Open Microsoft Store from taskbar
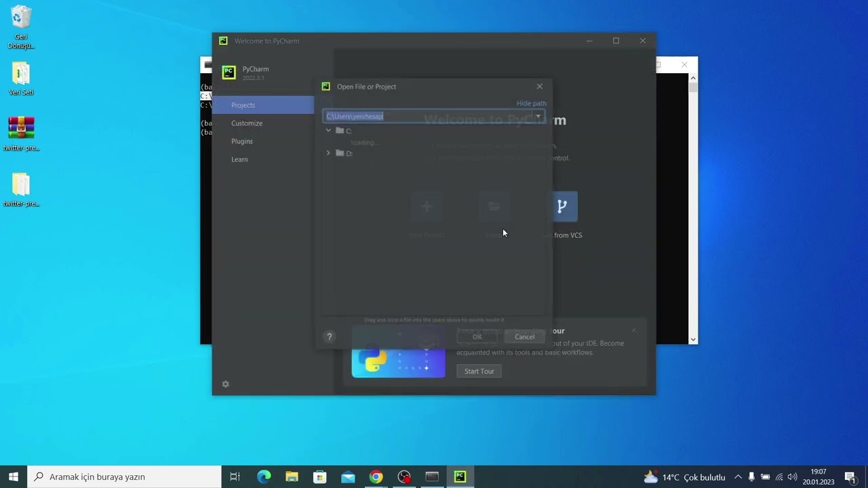Viewport: 868px width, 488px height. pos(319,476)
